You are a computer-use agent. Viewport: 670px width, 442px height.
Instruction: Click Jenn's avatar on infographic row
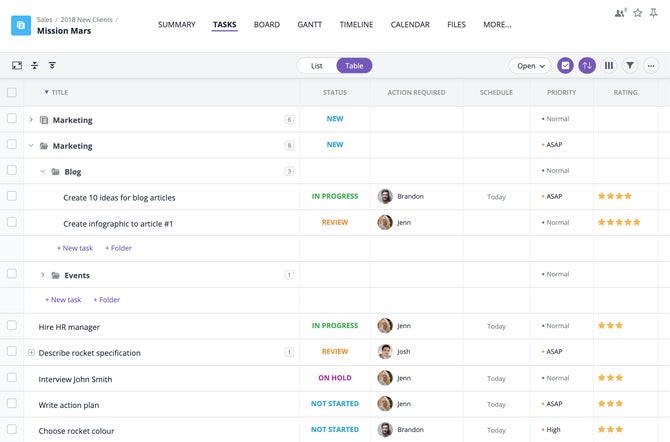coord(385,222)
